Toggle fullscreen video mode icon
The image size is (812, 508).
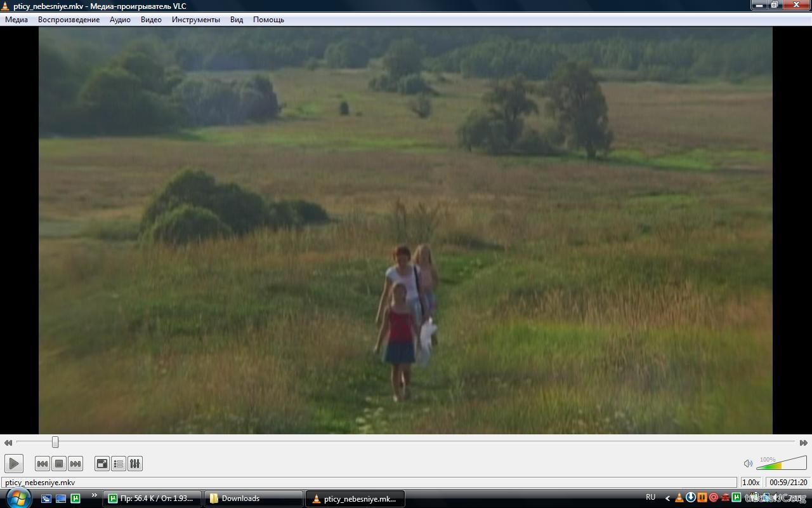[102, 464]
